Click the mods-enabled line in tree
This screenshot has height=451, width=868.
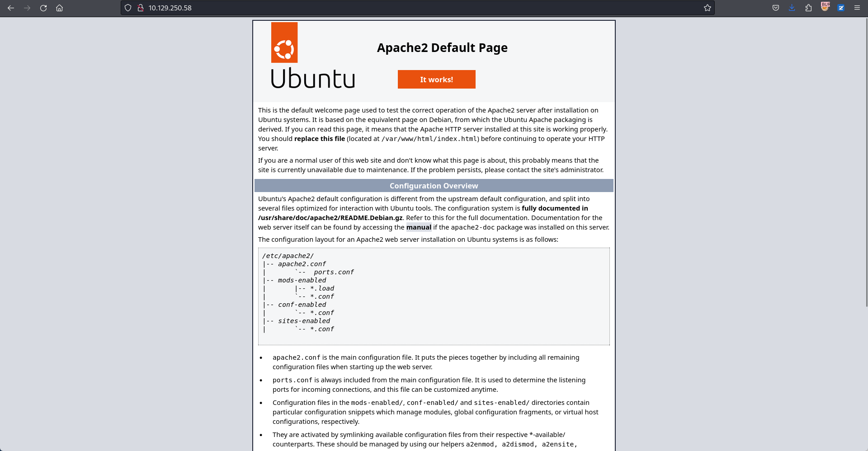(x=302, y=280)
